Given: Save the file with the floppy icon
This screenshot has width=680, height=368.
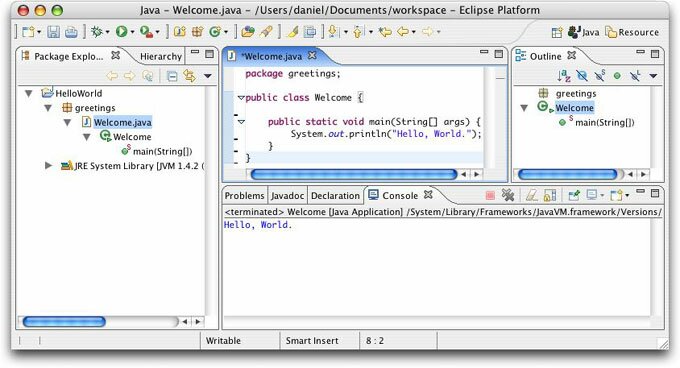Looking at the screenshot, I should click(x=54, y=32).
